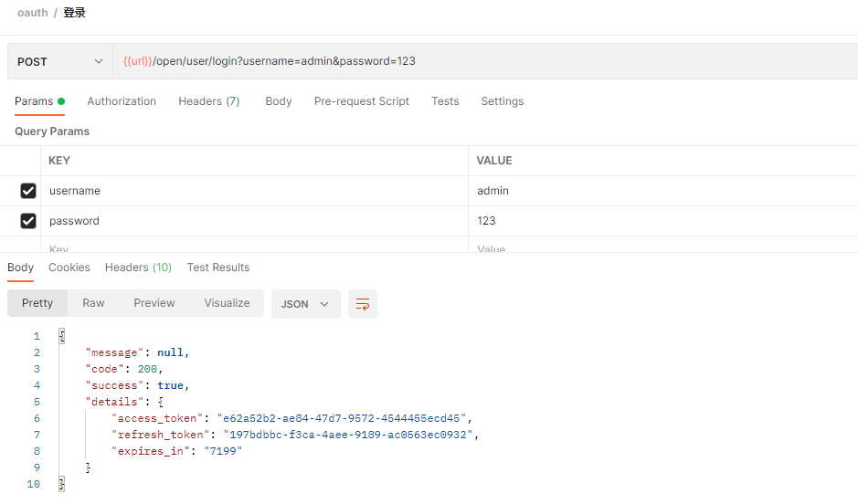Open the Test Results tab
Viewport: 858px width, 504px height.
pos(218,268)
